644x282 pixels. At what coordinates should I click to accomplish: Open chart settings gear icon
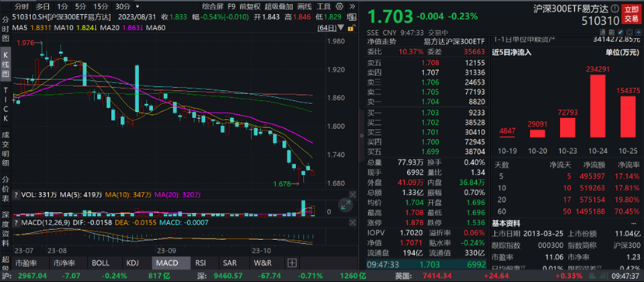[x=339, y=6]
